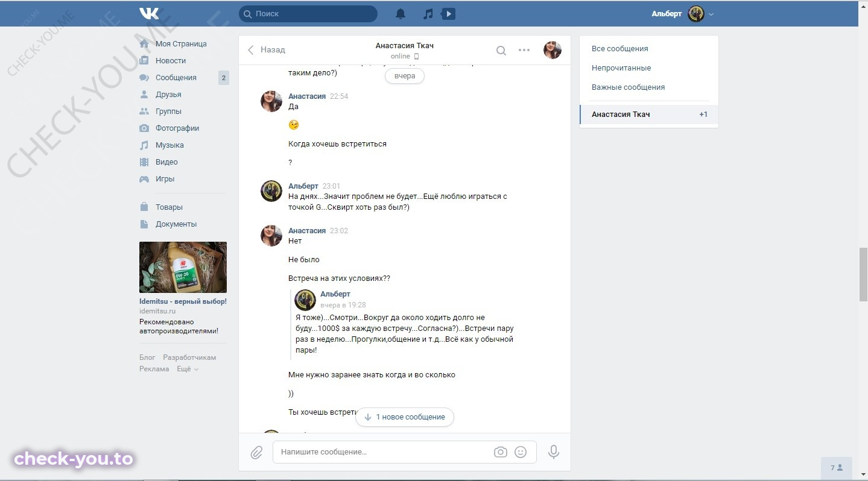Click the speech bubble icon beside Сообщения
The width and height of the screenshot is (868, 481).
tap(144, 78)
